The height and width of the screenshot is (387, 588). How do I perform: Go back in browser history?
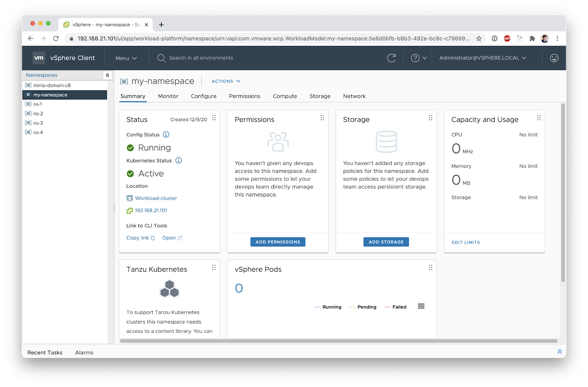click(31, 39)
